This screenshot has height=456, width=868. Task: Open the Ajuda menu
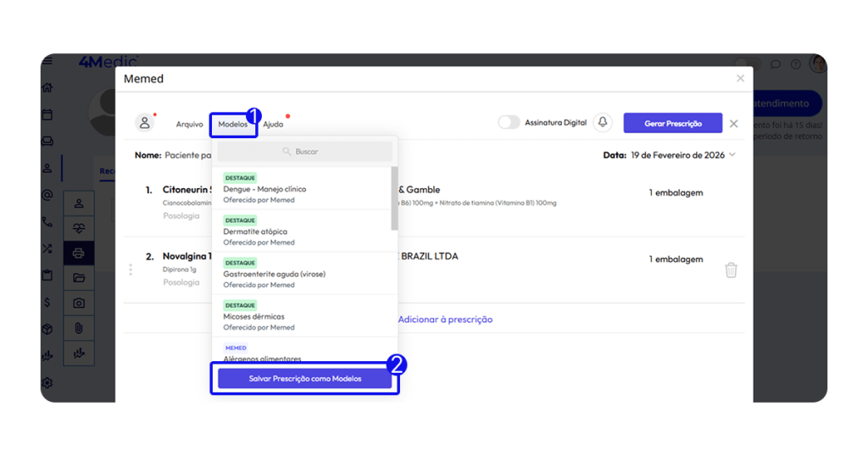pyautogui.click(x=273, y=124)
